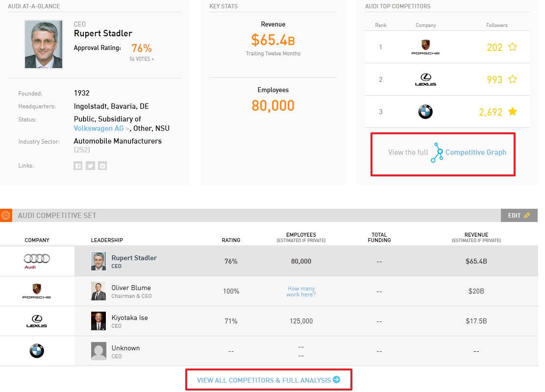The image size is (545, 392).
Task: Click the Rupert Stadler name in table
Action: pos(134,258)
